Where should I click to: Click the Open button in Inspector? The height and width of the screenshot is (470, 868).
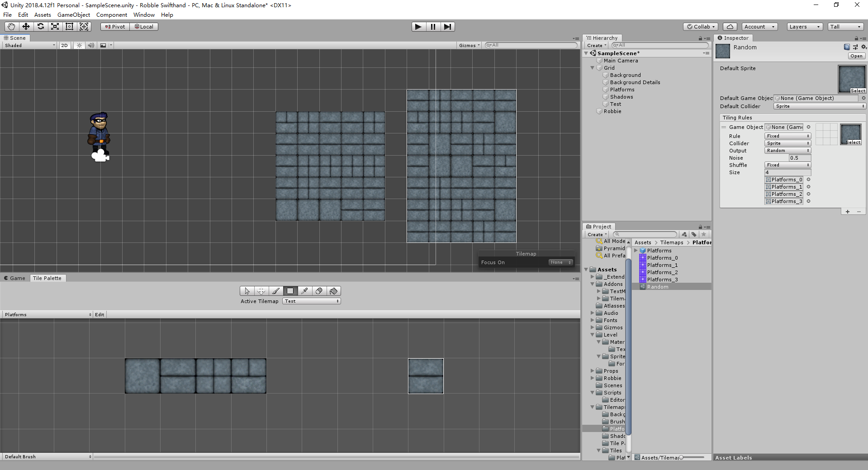pyautogui.click(x=856, y=56)
